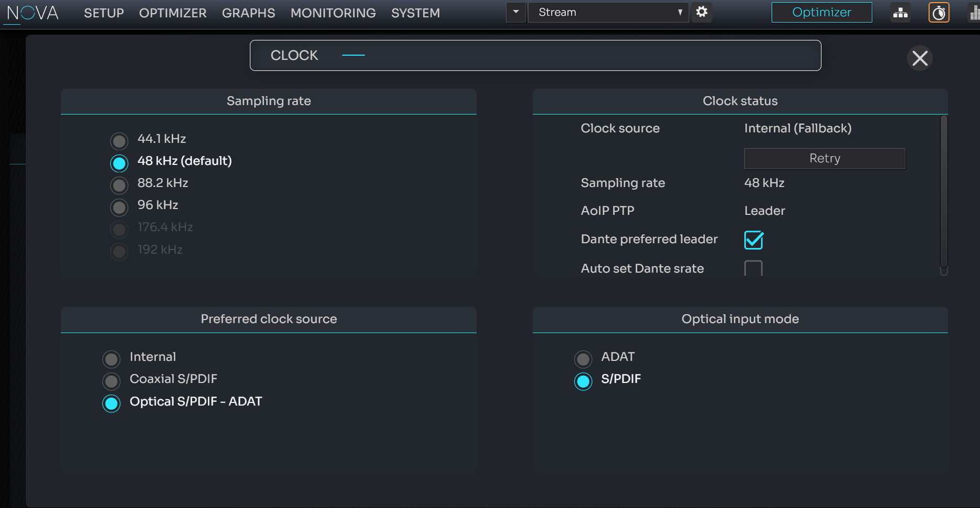
Task: Click the clock stopwatch icon
Action: 939,13
